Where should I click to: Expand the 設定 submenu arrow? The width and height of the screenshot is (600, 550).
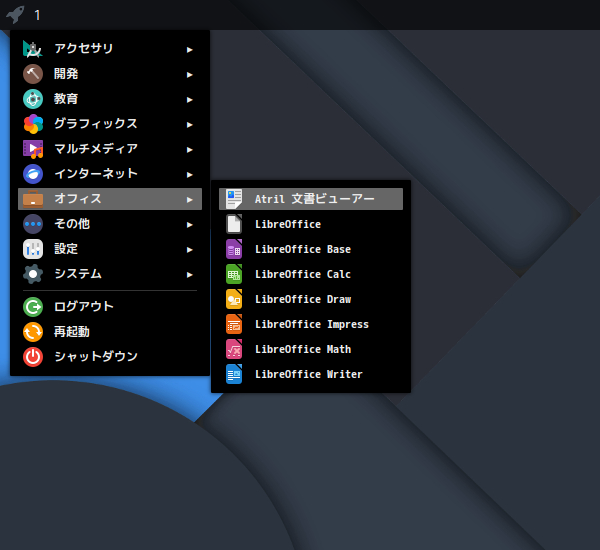click(x=189, y=250)
